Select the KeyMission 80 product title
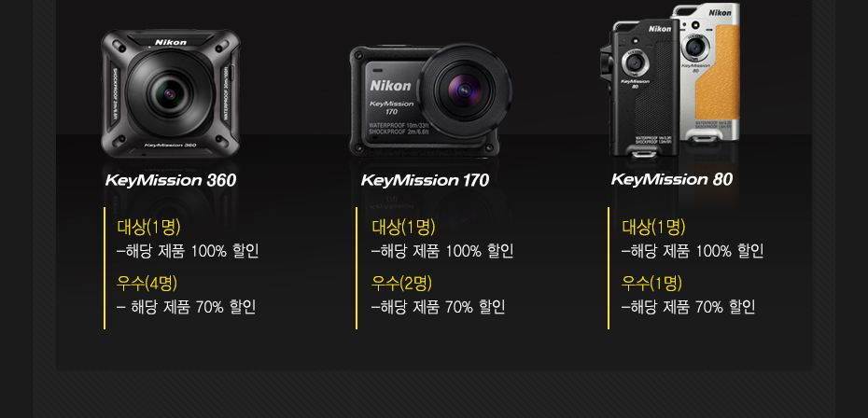The height and width of the screenshot is (418, 868). (671, 179)
